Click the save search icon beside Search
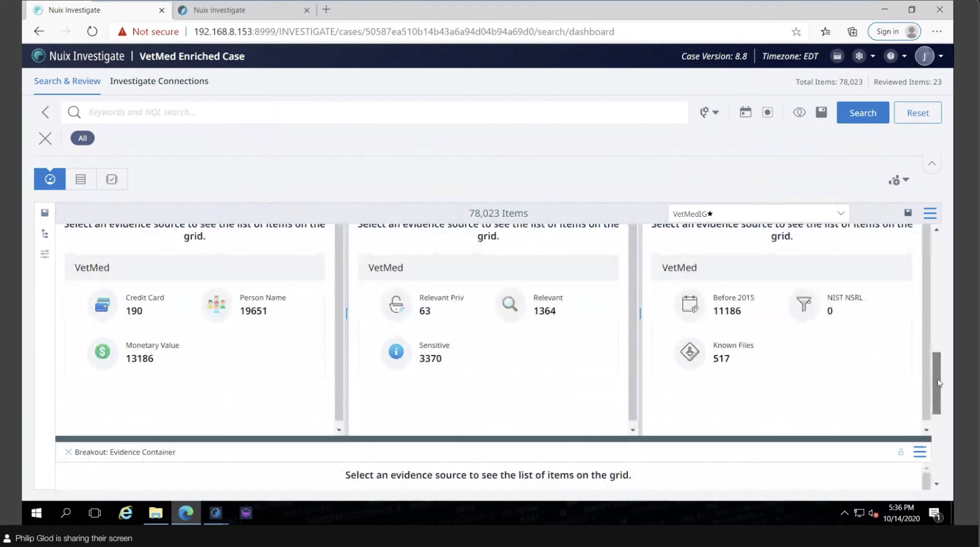This screenshot has width=980, height=547. (821, 112)
